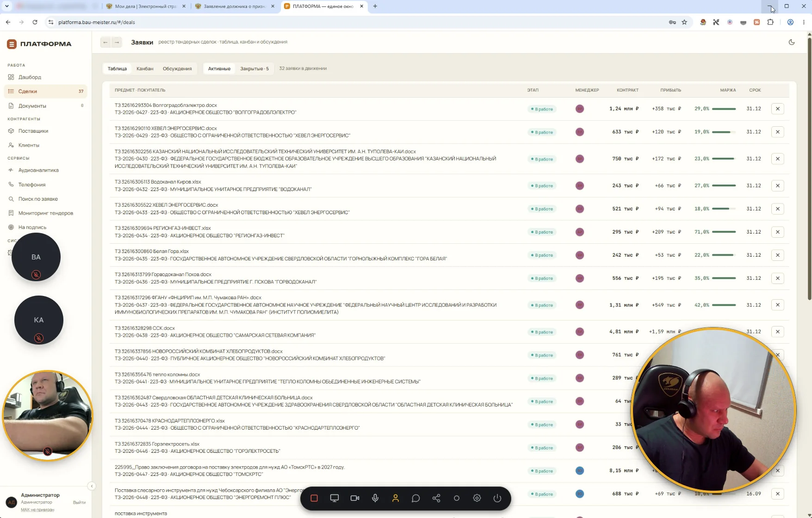The width and height of the screenshot is (812, 518).
Task: Click the Выйти logout link
Action: tap(79, 502)
